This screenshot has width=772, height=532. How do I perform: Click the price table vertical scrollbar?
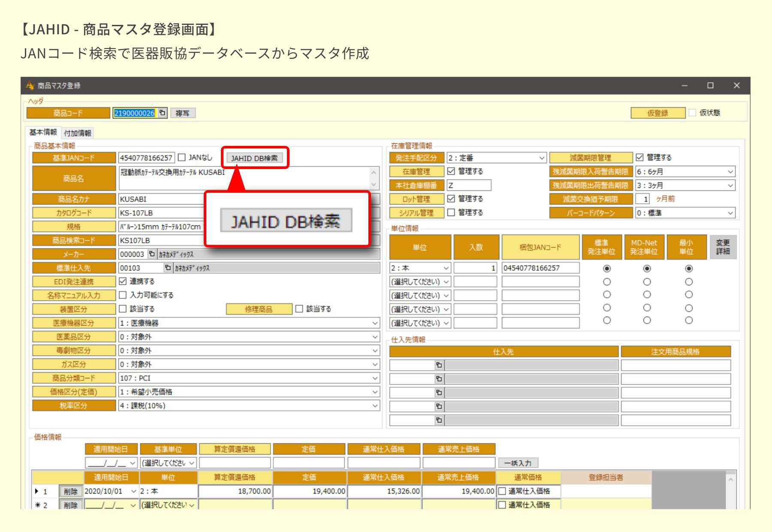pos(731,491)
